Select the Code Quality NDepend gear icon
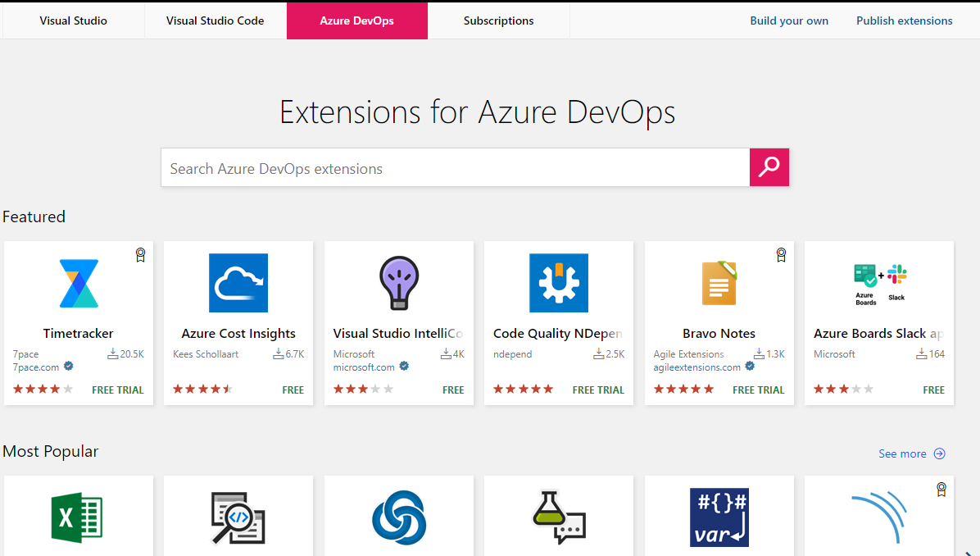 [559, 283]
